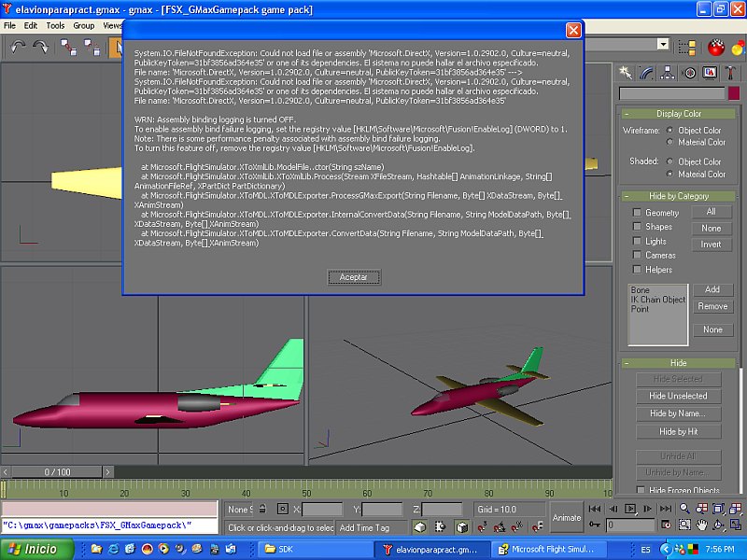Collapse the Display Color rollout
Viewport: 747px width, 560px height.
[678, 114]
